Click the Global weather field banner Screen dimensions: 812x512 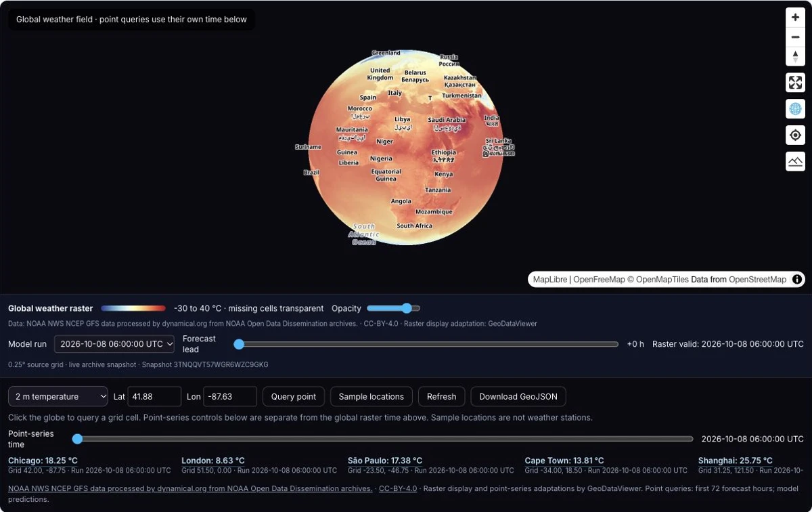pyautogui.click(x=131, y=20)
